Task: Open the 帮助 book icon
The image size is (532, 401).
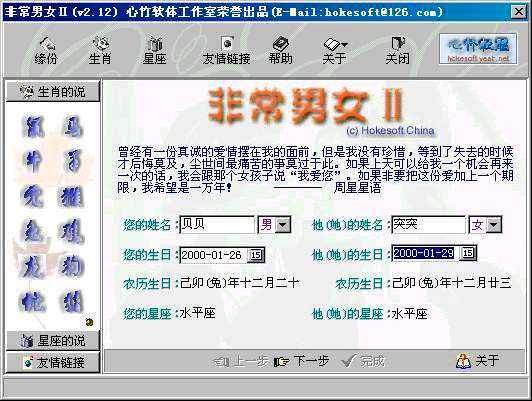Action: [x=281, y=50]
